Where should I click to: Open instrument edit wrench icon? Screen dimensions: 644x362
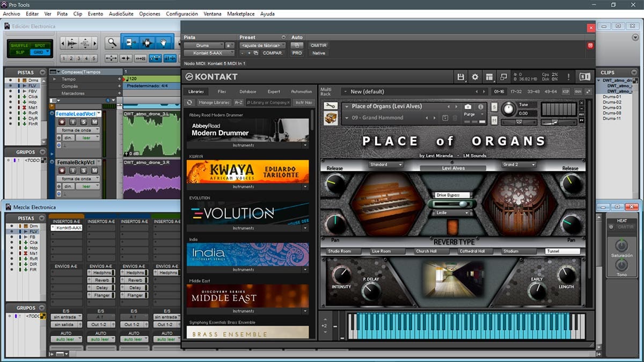coord(331,106)
